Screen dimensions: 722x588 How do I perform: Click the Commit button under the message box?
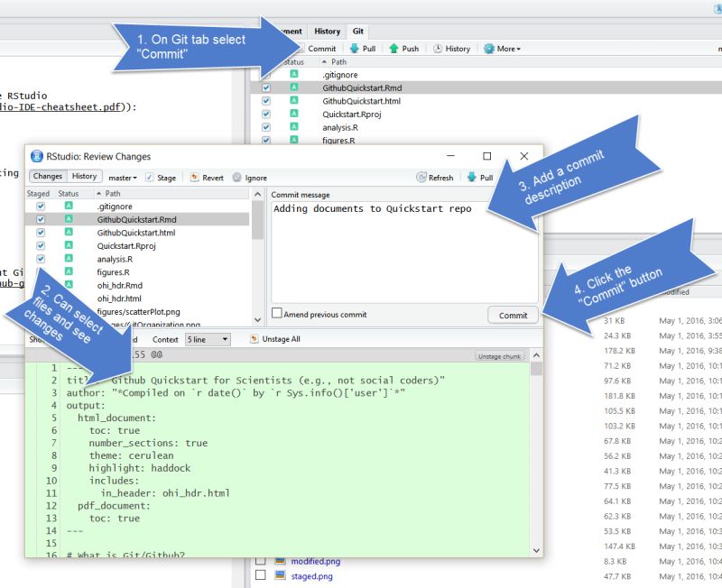(513, 315)
